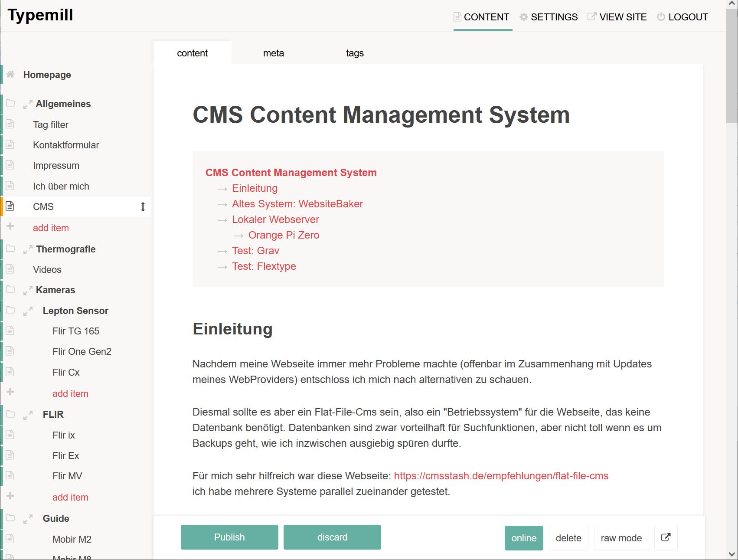Screen dimensions: 738x560
Task: Switch editor to raw mode
Action: (x=621, y=538)
